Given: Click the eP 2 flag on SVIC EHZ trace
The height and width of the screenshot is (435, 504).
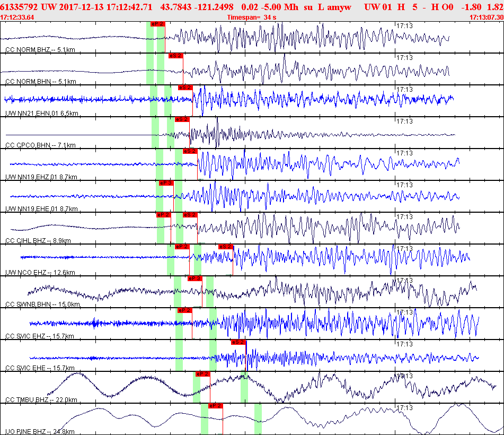Looking at the screenshot, I should click(x=185, y=310).
